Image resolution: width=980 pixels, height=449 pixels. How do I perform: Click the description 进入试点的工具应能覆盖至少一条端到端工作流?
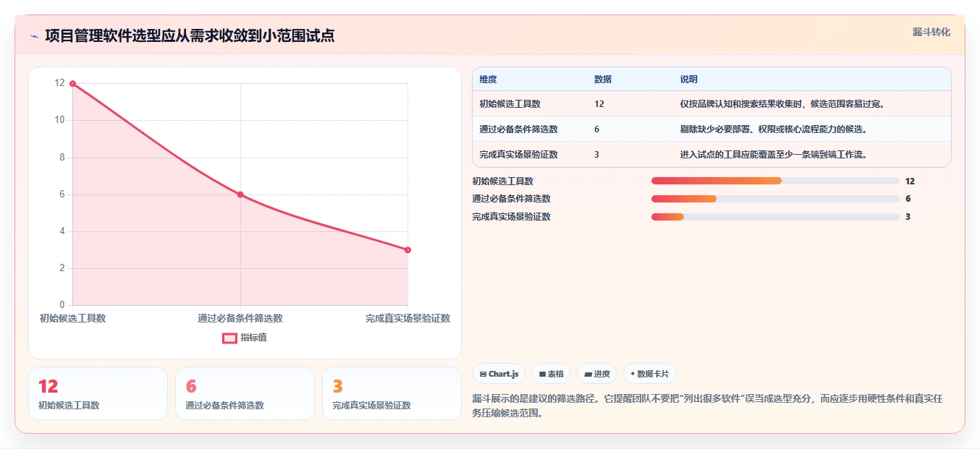click(x=774, y=155)
